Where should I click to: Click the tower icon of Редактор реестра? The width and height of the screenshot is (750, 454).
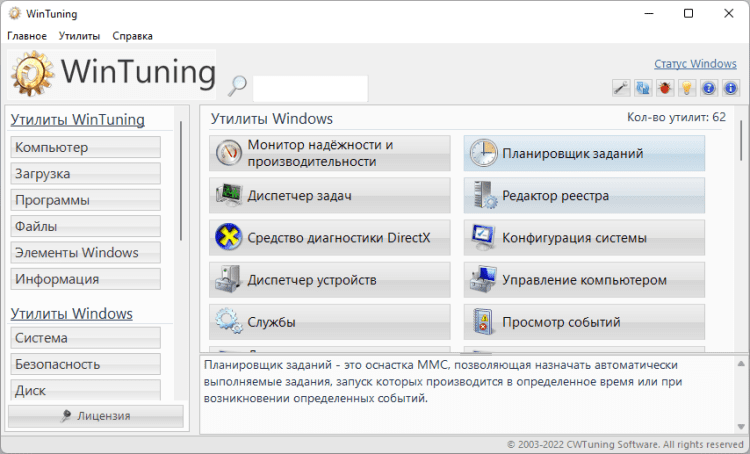(485, 195)
